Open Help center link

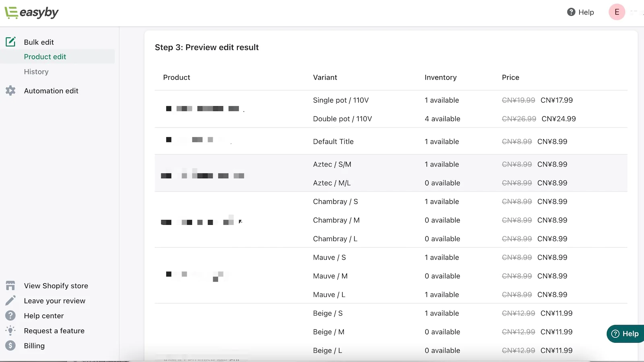[x=44, y=316]
